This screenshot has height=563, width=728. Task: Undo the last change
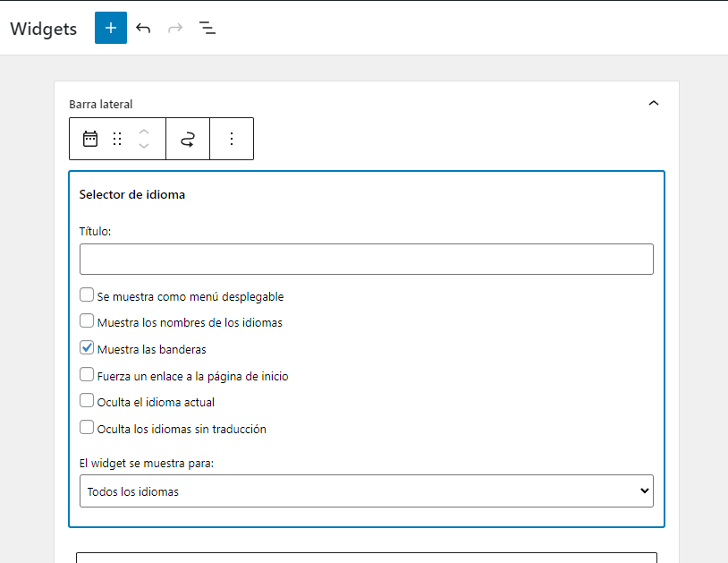143,28
